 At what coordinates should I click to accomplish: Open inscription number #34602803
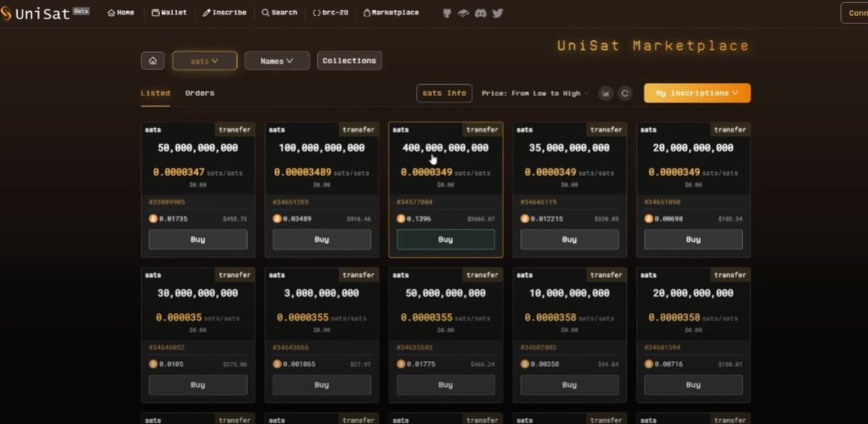[539, 347]
